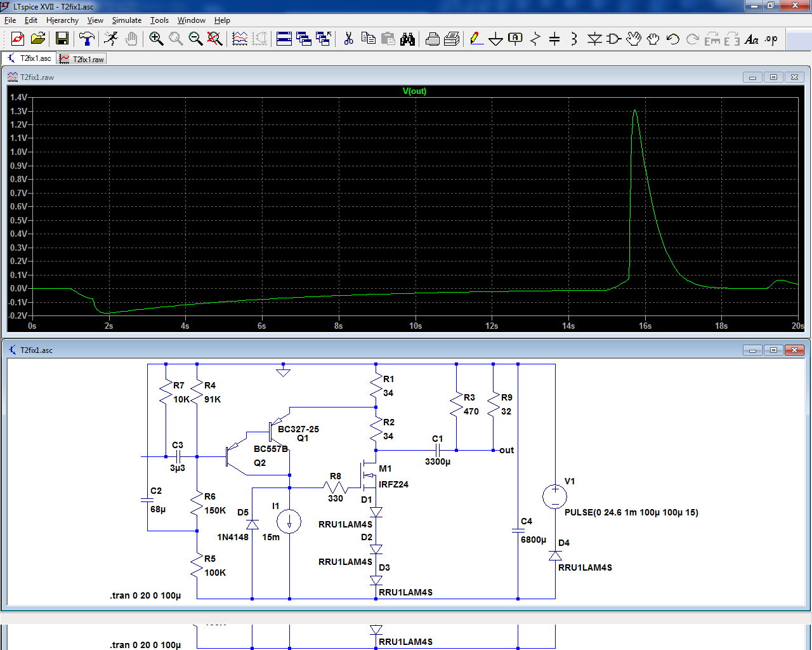Screen dimensions: 812x650
Task: Select the Text Aa tool
Action: pyautogui.click(x=752, y=39)
